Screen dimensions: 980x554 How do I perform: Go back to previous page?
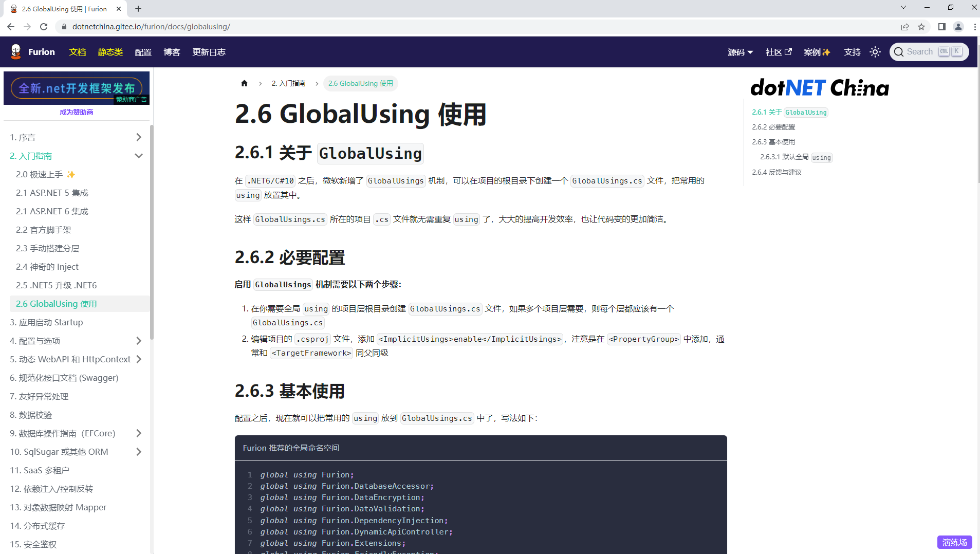pyautogui.click(x=11, y=27)
